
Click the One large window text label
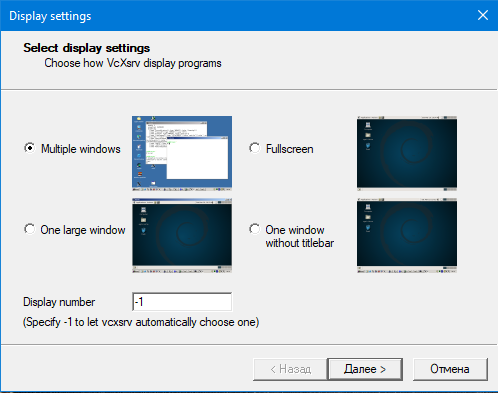(83, 230)
